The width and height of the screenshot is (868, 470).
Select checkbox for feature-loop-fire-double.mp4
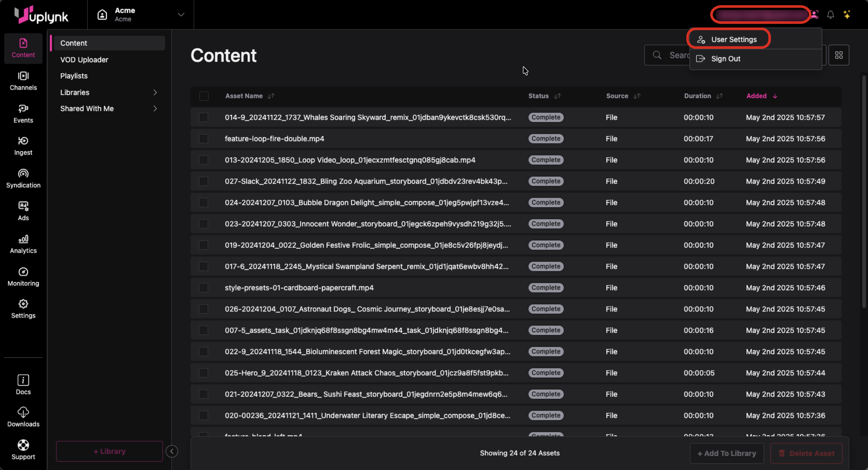(x=204, y=139)
